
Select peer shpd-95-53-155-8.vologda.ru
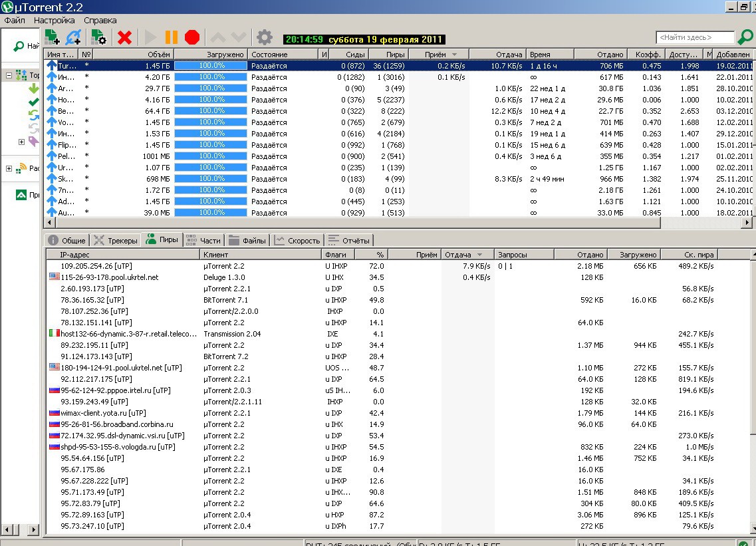(x=398, y=447)
